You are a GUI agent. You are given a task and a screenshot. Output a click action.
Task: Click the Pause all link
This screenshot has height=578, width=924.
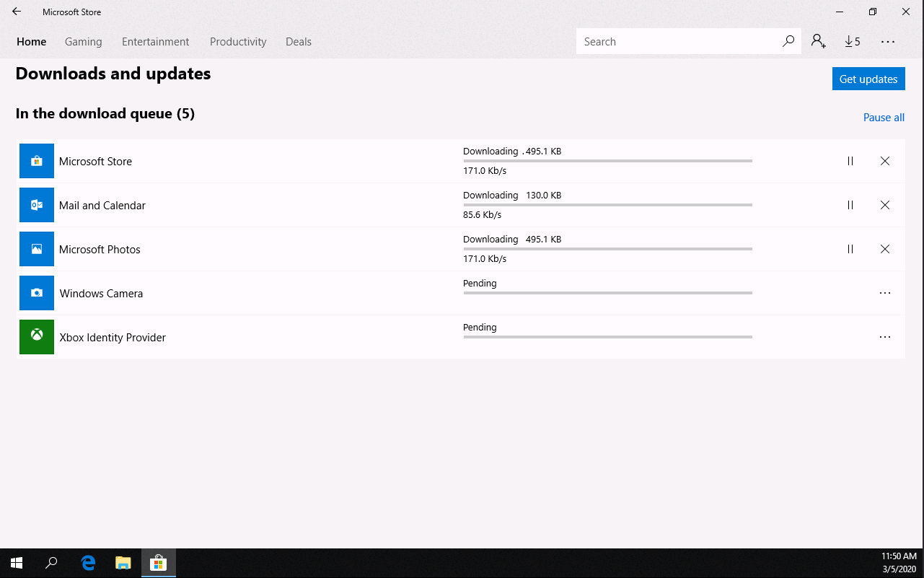click(x=884, y=117)
